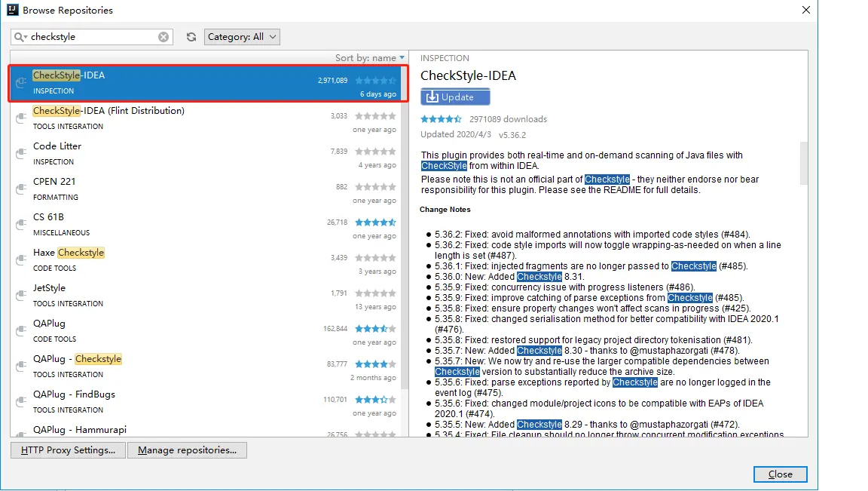The height and width of the screenshot is (491, 868).
Task: Click star rating of QAPlug - Checkstyle
Action: 375,364
